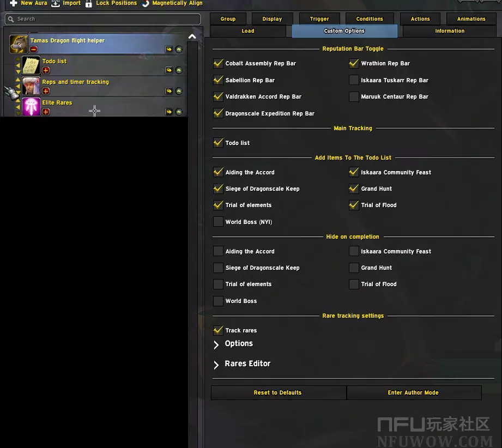Expand the Options section under Track rares
Image resolution: width=502 pixels, height=448 pixels.
216,344
